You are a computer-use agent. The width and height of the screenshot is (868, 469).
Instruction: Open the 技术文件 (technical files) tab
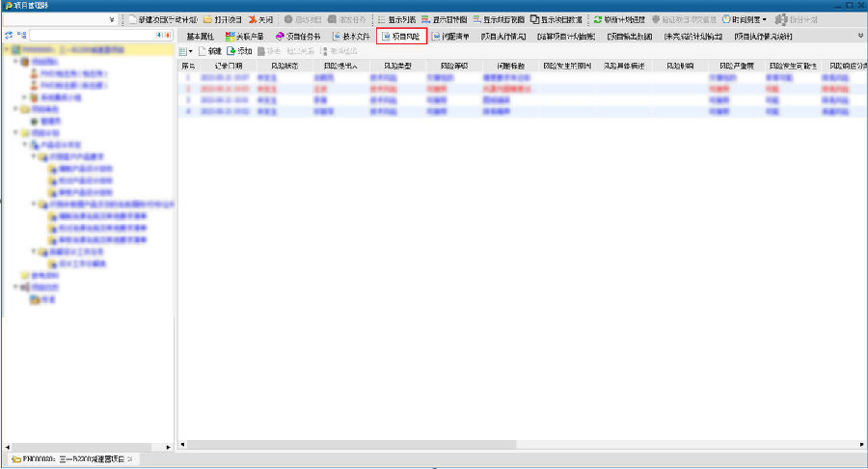[x=351, y=37]
